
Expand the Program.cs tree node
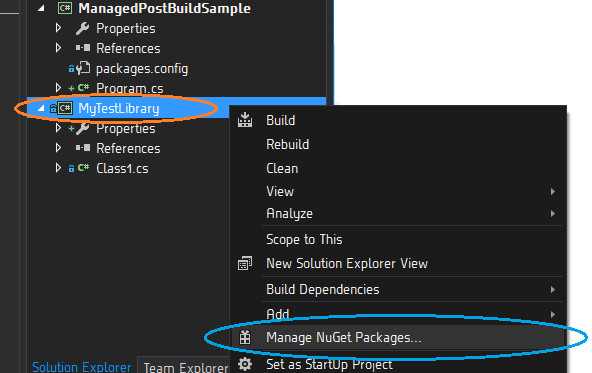pyautogui.click(x=58, y=88)
